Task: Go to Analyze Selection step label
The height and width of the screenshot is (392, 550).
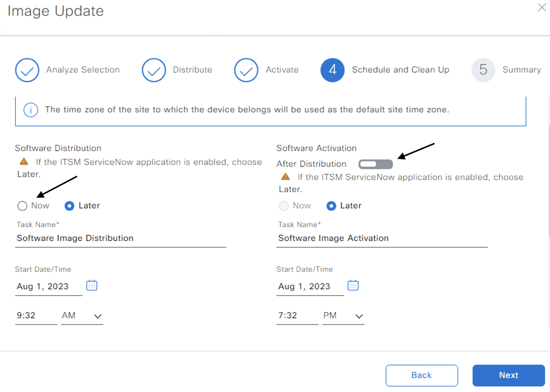Action: click(83, 70)
